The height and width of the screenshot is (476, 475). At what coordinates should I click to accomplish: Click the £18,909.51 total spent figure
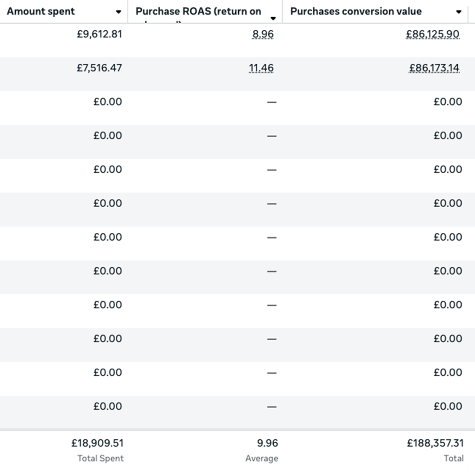click(x=98, y=443)
